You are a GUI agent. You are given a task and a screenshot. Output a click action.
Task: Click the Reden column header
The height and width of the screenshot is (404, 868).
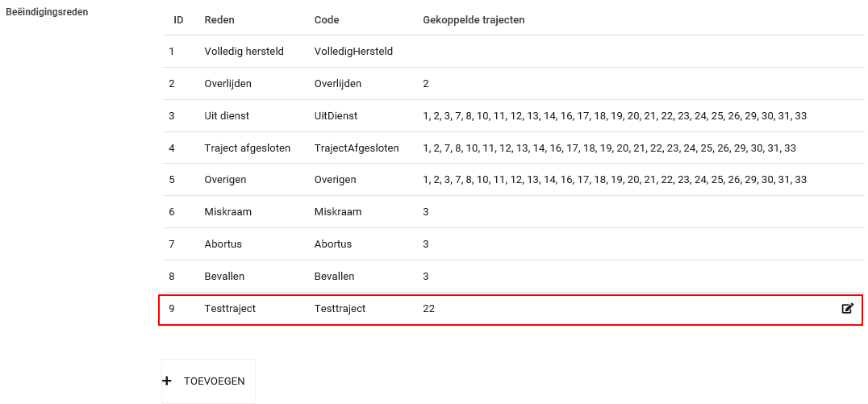pyautogui.click(x=219, y=19)
